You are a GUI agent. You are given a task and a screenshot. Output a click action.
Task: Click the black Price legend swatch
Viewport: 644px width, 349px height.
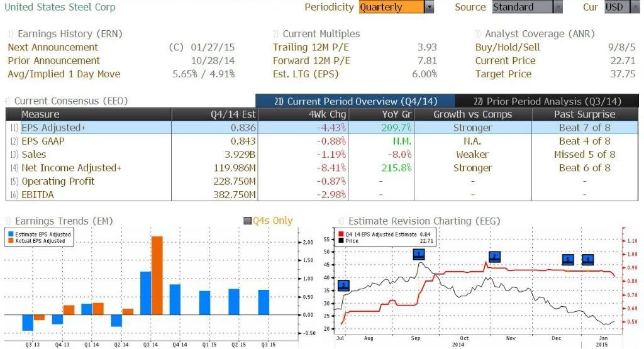[341, 241]
